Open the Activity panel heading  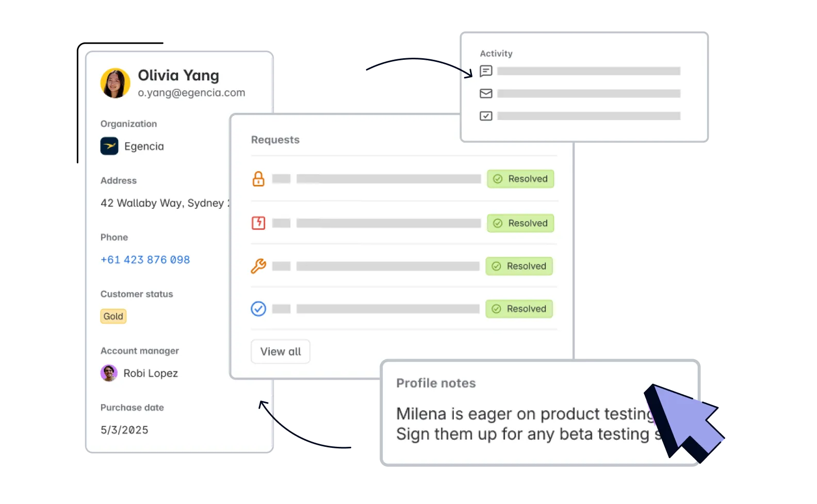click(x=496, y=54)
